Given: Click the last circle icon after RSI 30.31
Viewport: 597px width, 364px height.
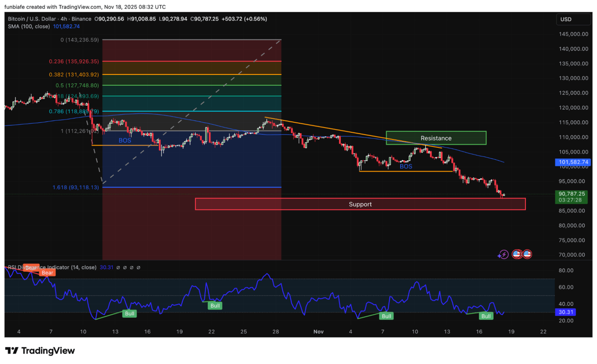Looking at the screenshot, I should (138, 267).
